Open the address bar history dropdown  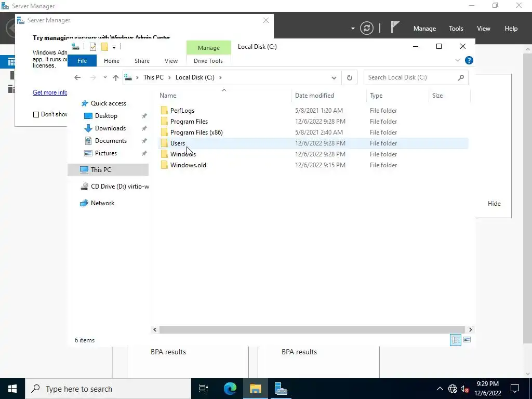[334, 78]
